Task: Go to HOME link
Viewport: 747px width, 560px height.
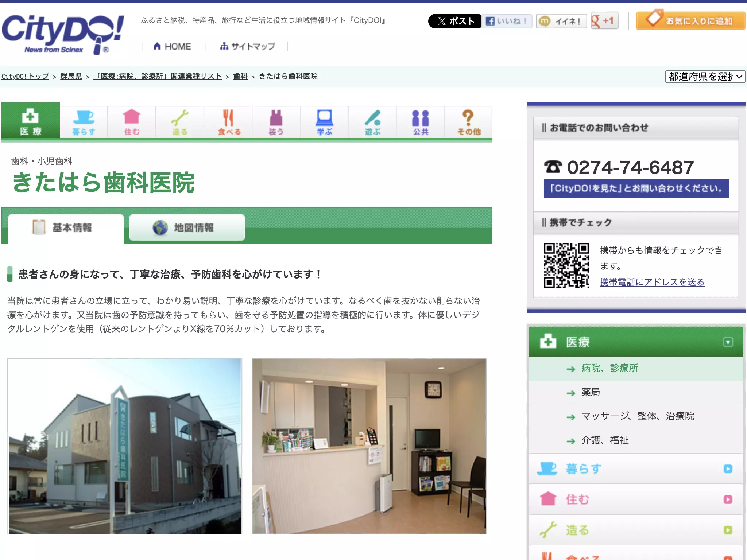Action: (173, 46)
